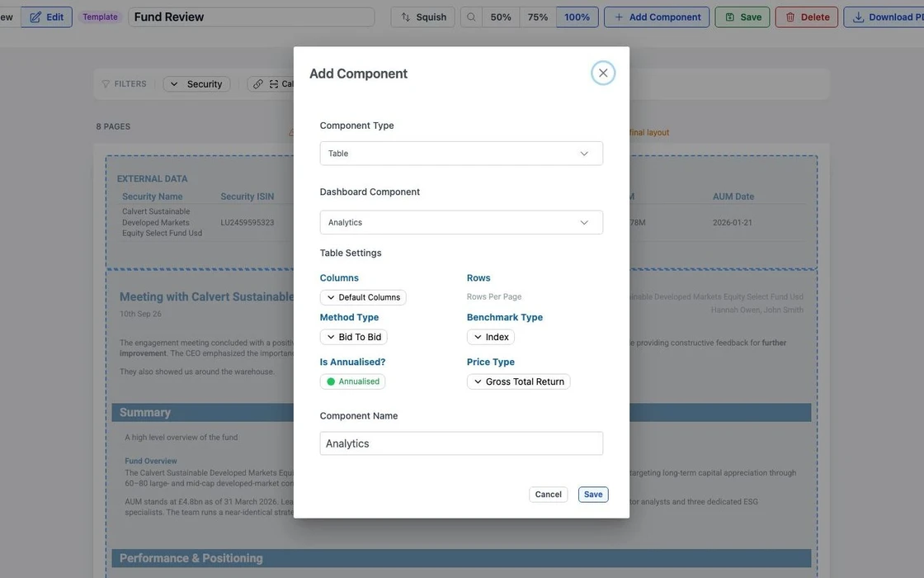The width and height of the screenshot is (924, 578).
Task: Cancel the Add Component dialog
Action: (x=548, y=495)
